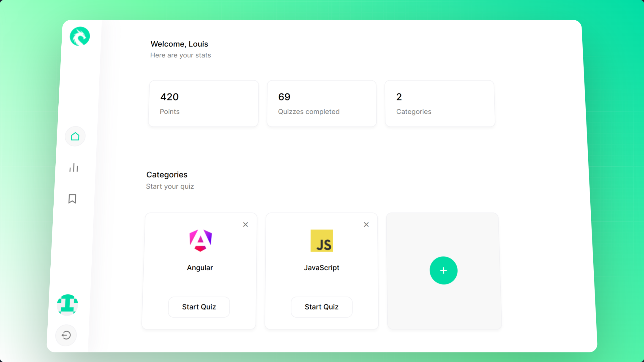
Task: Click the user avatar in sidebar
Action: click(x=67, y=304)
